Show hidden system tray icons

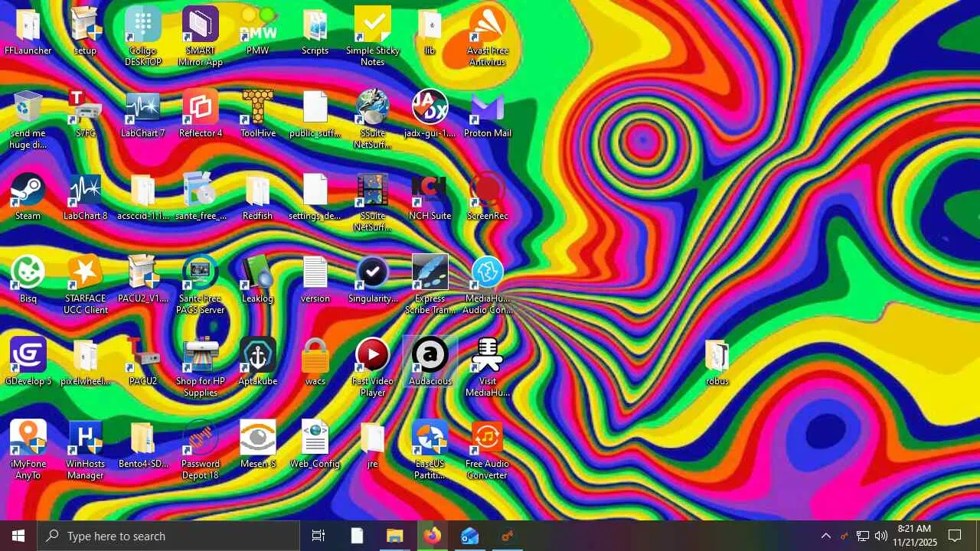pos(825,536)
